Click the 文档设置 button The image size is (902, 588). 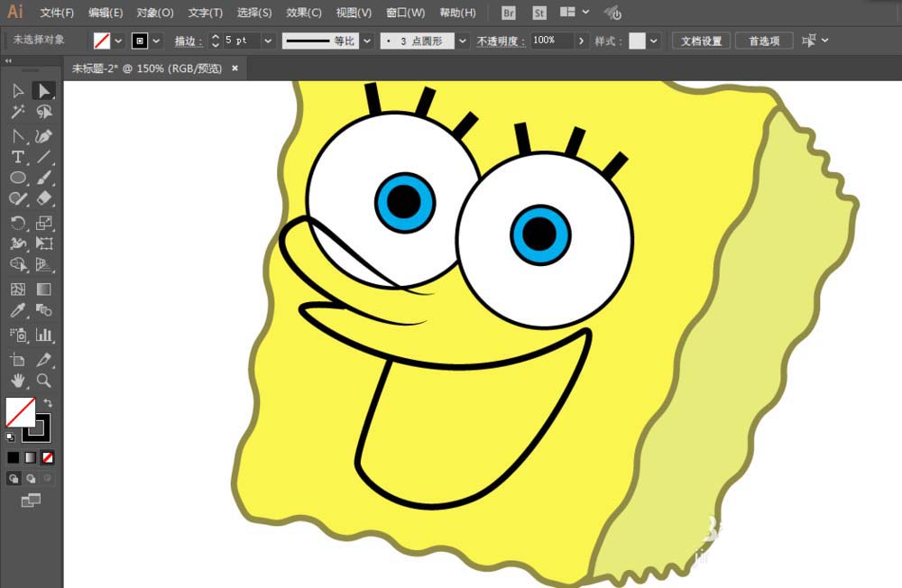pos(701,41)
